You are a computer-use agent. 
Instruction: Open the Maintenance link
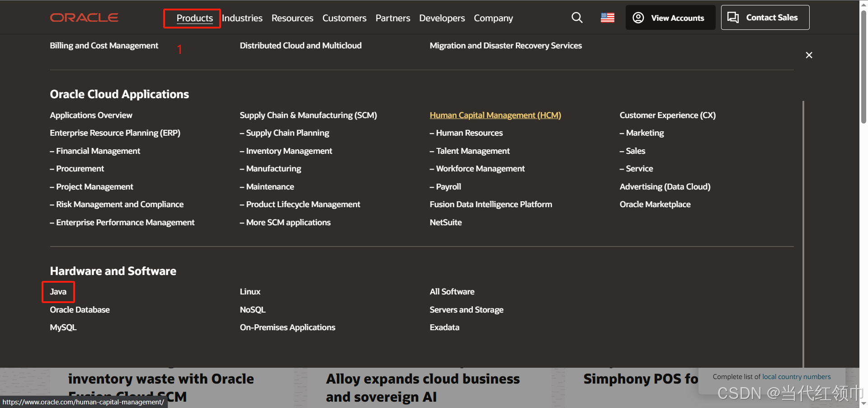pyautogui.click(x=267, y=187)
